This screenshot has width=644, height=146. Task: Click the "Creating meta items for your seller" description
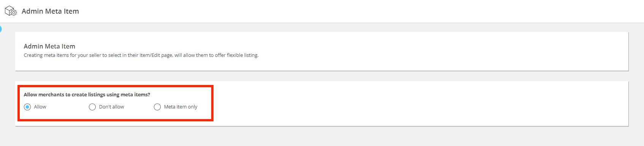(x=141, y=55)
